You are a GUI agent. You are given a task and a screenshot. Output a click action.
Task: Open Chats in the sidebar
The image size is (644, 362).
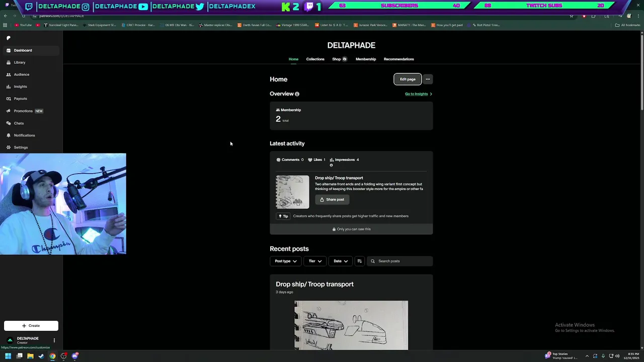click(x=31, y=123)
